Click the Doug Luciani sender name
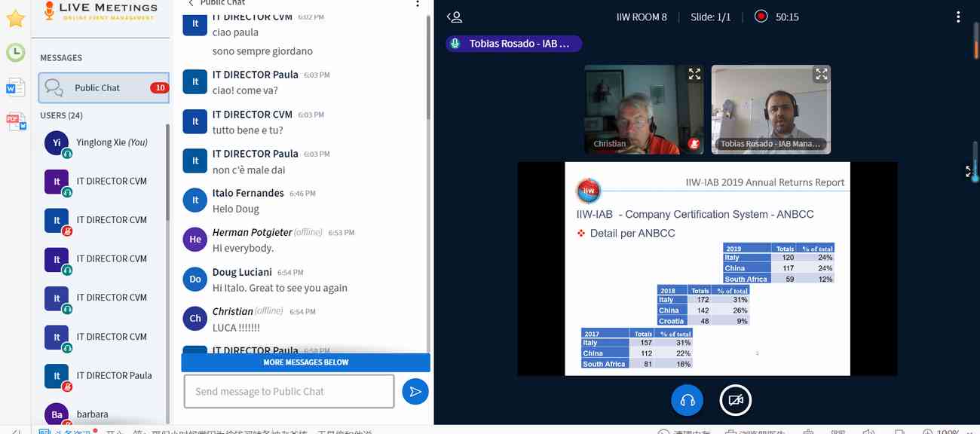 243,271
